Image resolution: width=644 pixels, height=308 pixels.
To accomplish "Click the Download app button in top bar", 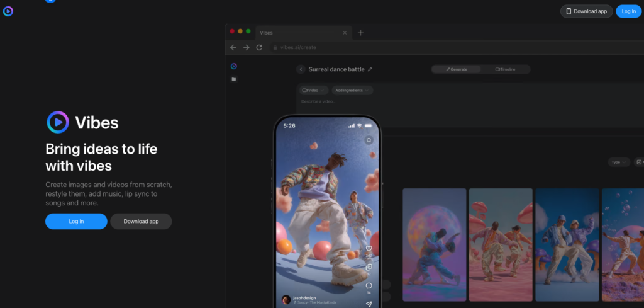I will [586, 11].
